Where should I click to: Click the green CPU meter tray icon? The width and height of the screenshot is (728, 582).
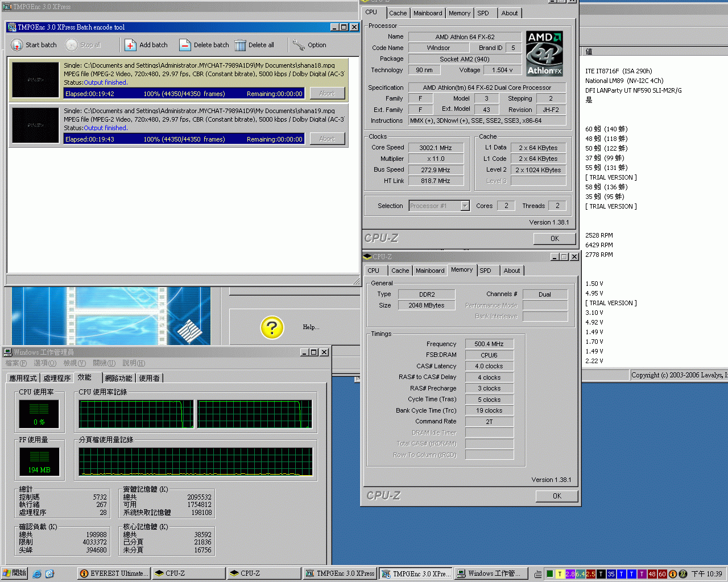pos(550,574)
